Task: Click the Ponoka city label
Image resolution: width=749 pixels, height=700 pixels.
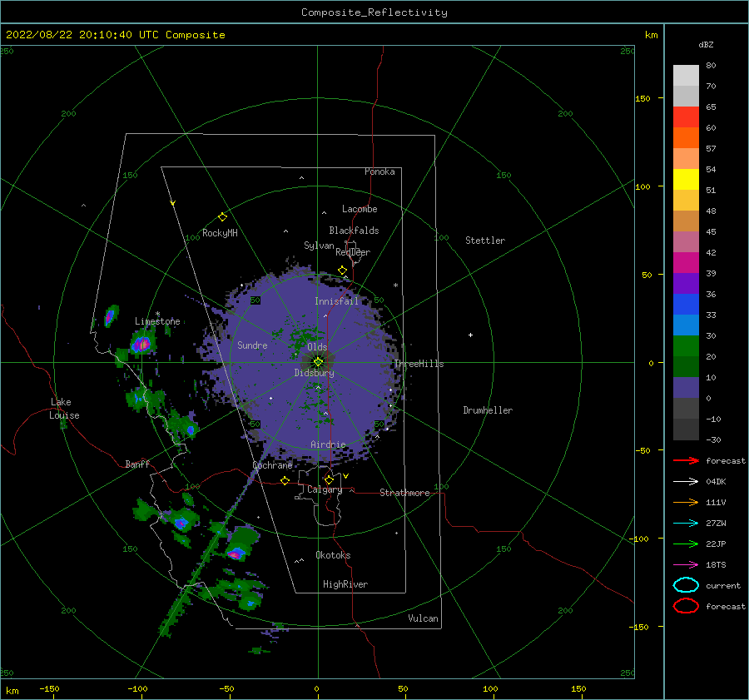Action: [x=379, y=171]
